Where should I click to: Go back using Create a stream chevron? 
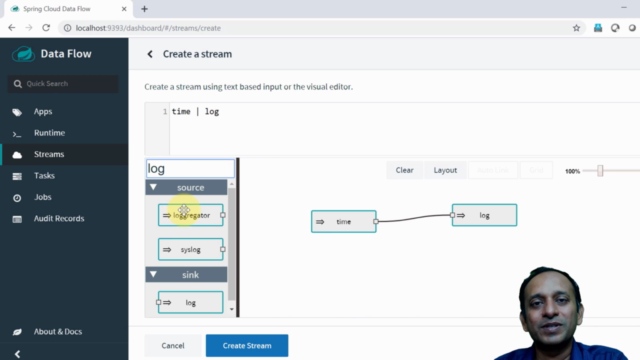coord(150,54)
